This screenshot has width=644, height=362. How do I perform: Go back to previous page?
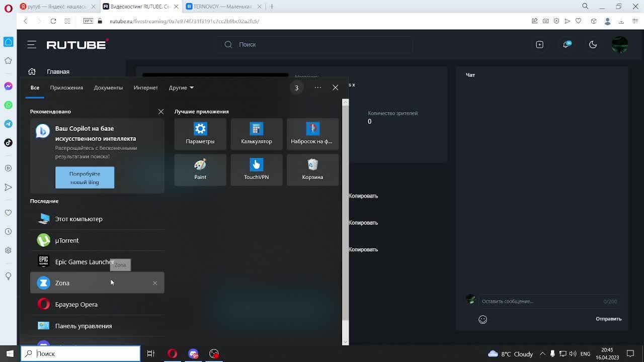click(x=25, y=21)
